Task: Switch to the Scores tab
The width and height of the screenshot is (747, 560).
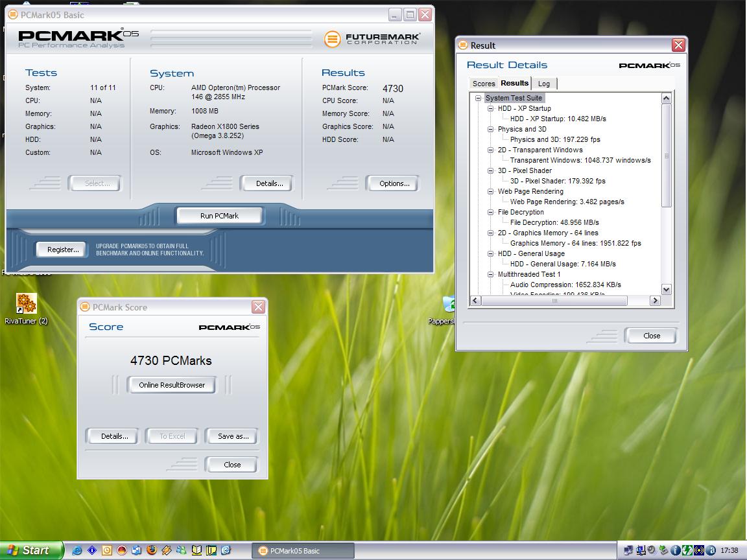Action: point(484,84)
